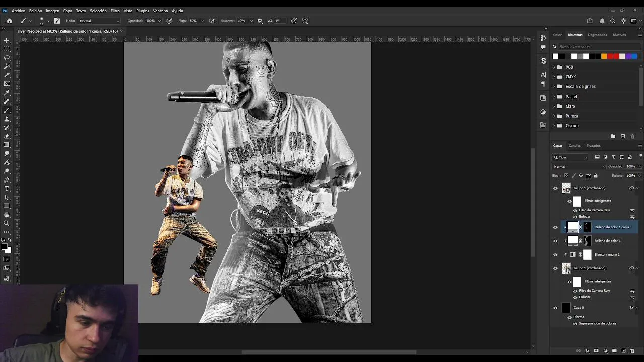644x362 pixels.
Task: Select the Zoom tool
Action: pos(7,223)
